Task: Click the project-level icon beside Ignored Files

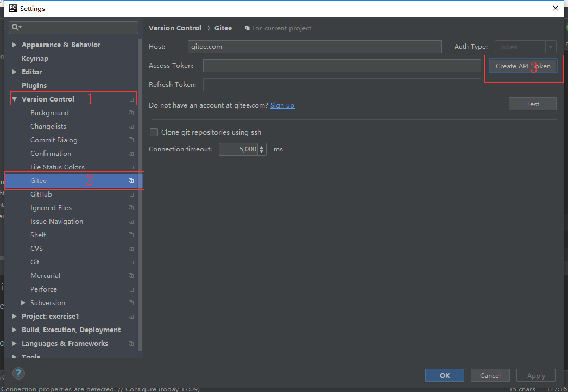Action: 131,208
